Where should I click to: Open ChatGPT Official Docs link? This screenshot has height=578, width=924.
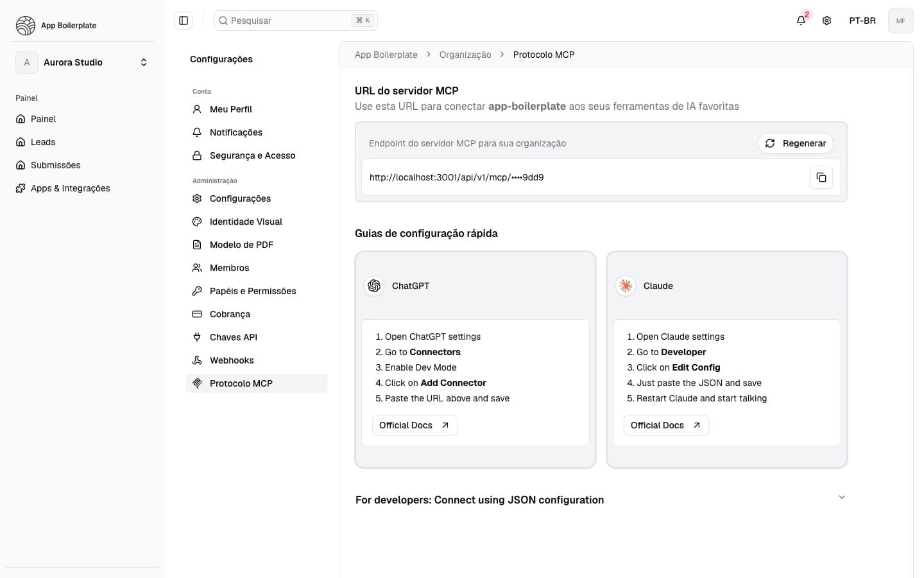(x=415, y=425)
